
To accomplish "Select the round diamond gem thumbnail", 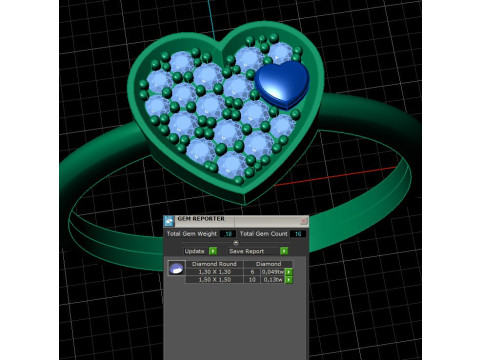I will pyautogui.click(x=176, y=268).
